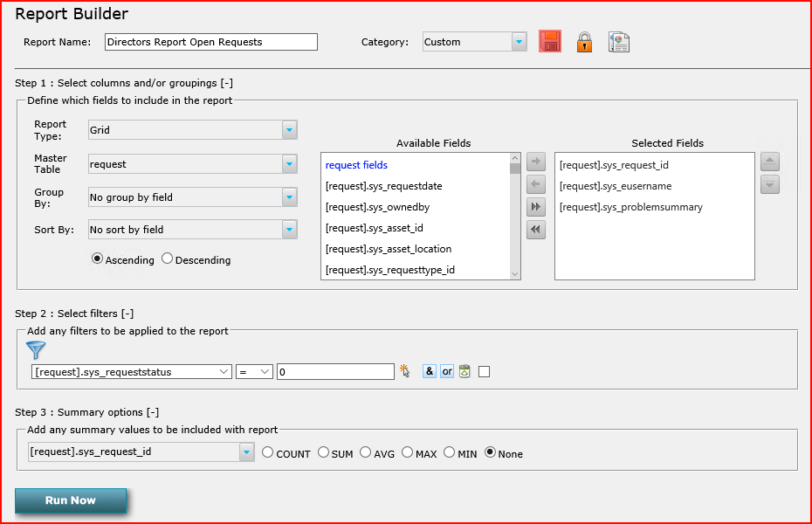The width and height of the screenshot is (812, 524).
Task: Select Ascending sort order
Action: click(x=98, y=259)
